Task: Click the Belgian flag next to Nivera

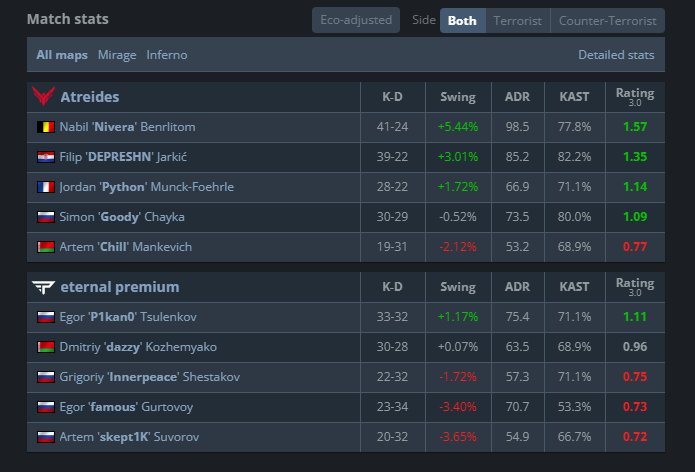Action: (x=46, y=127)
